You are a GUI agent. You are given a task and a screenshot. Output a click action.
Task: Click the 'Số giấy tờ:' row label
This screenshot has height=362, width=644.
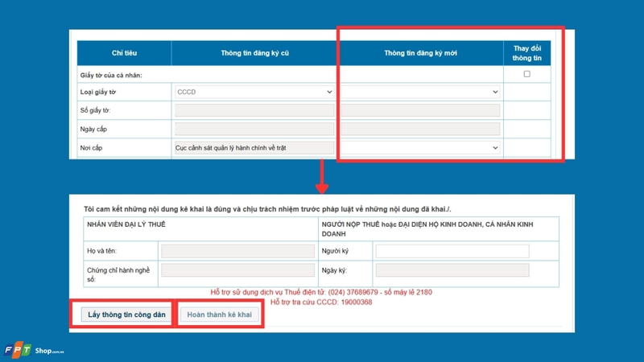[95, 110]
